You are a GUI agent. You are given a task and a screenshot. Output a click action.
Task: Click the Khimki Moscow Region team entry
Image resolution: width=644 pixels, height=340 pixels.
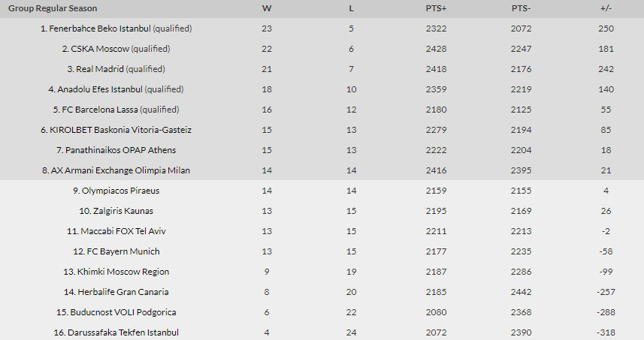click(122, 272)
